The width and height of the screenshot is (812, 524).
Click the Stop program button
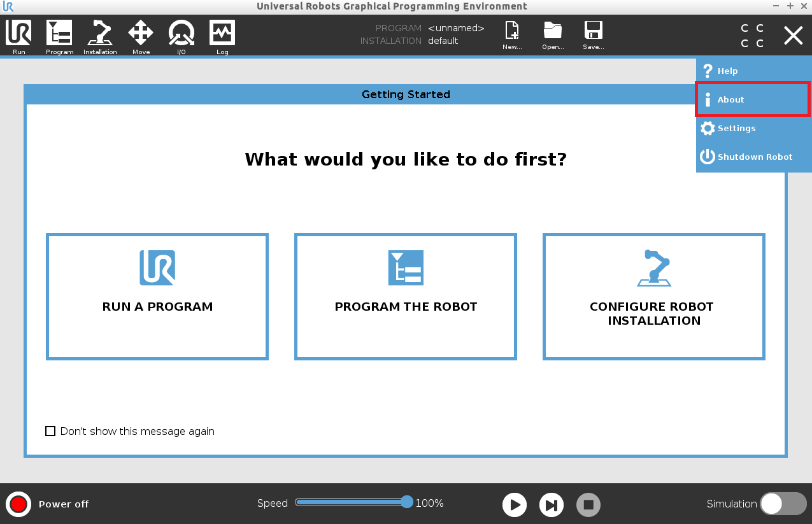[588, 505]
